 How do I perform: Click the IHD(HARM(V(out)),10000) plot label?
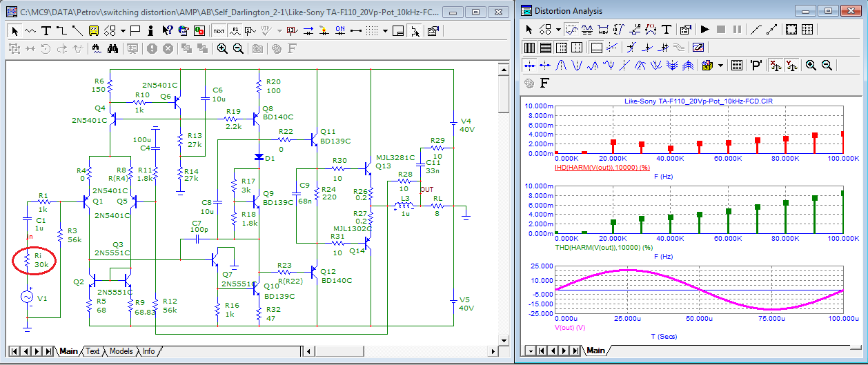tap(601, 168)
